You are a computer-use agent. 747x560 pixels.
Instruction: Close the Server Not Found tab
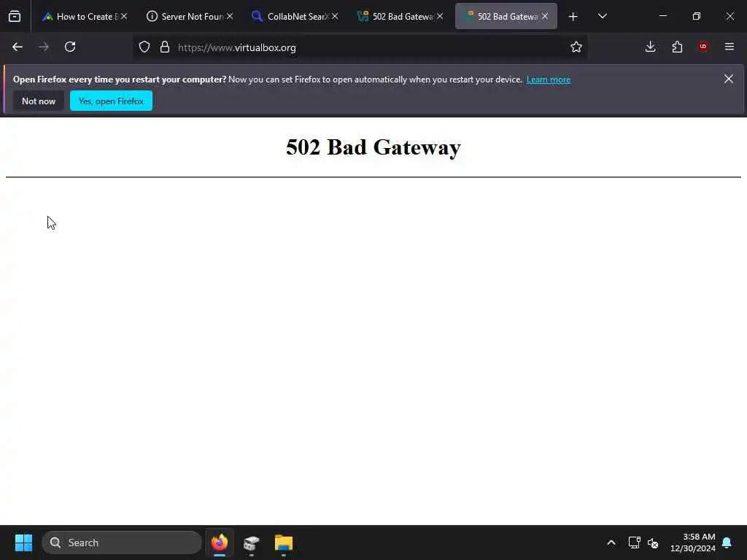coord(230,16)
